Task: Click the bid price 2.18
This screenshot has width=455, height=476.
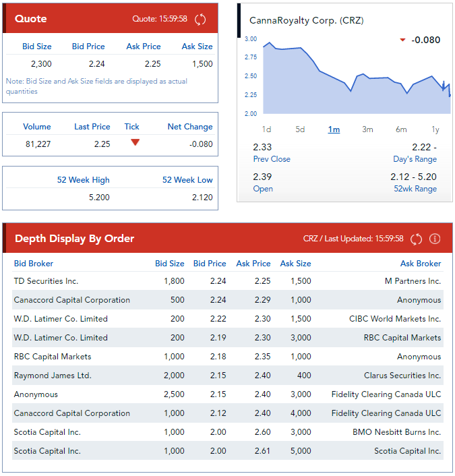Action: [218, 357]
